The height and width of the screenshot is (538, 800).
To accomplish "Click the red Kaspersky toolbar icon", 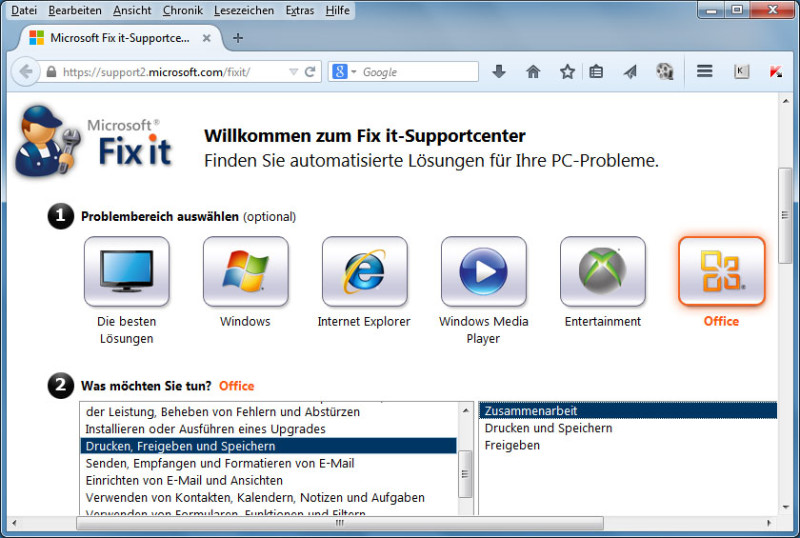I will [x=776, y=71].
